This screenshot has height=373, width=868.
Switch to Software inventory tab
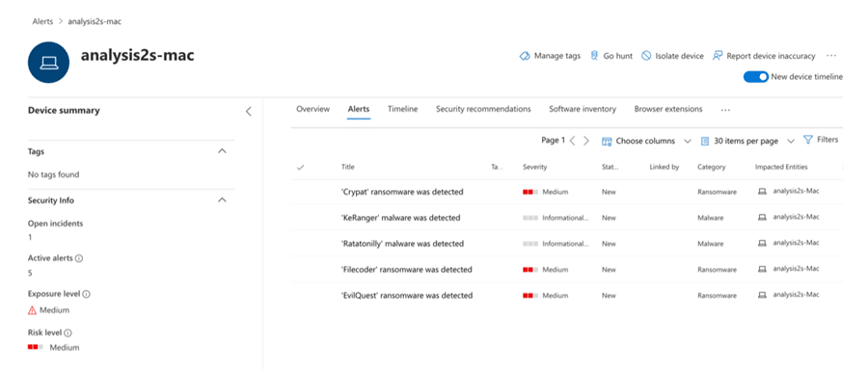(583, 109)
